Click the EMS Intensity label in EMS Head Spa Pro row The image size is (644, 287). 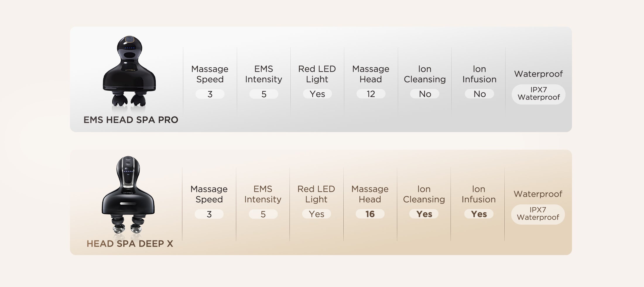[x=263, y=74]
